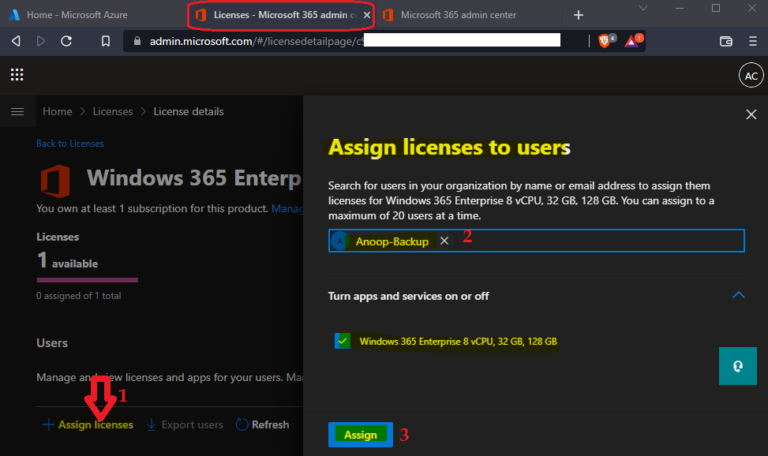This screenshot has width=768, height=456.
Task: Click the license usage progress bar
Action: tap(88, 280)
